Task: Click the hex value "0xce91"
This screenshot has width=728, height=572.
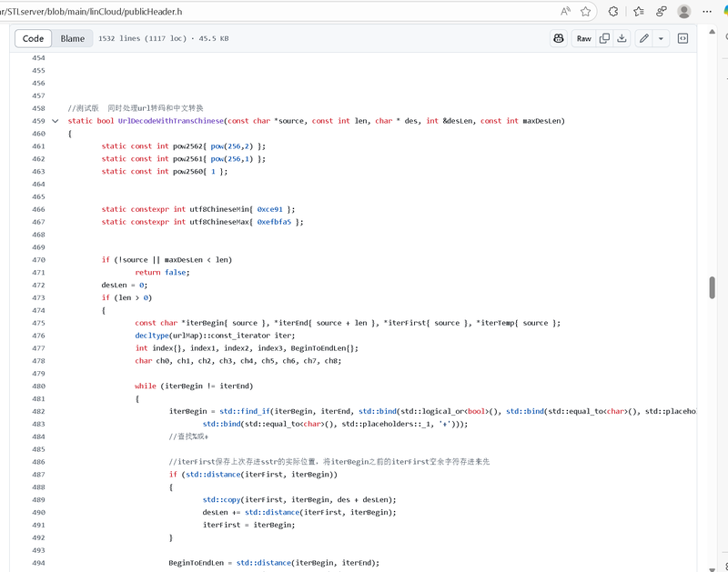Action: click(269, 209)
